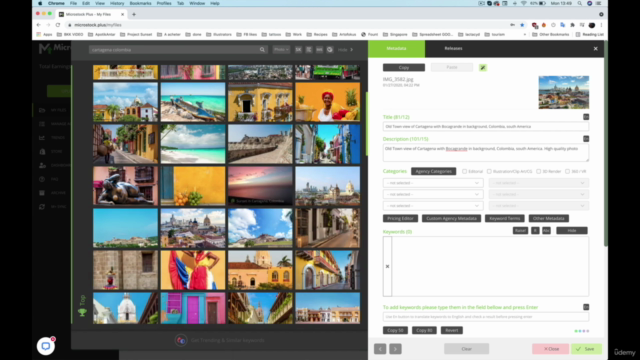
Task: Open the Chrome Bookmarks menu
Action: [140, 3]
